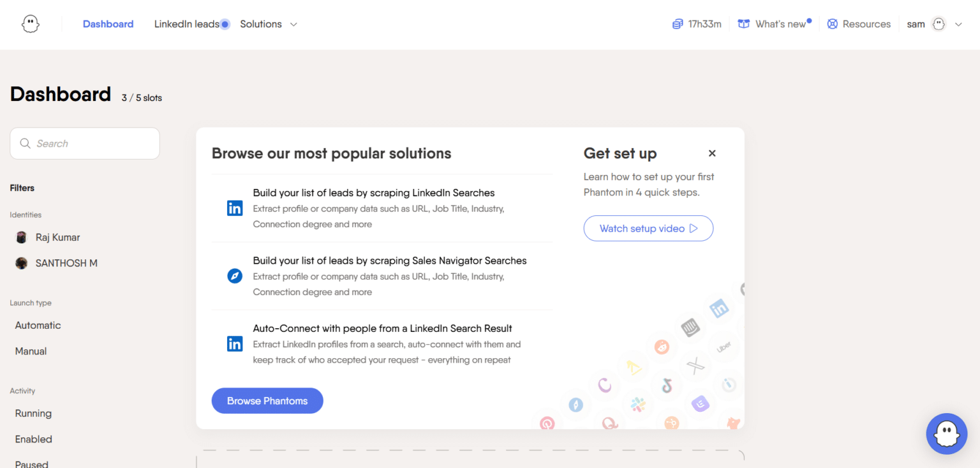Open the LinkedIn leads tab
This screenshot has width=980, height=468.
pyautogui.click(x=187, y=24)
